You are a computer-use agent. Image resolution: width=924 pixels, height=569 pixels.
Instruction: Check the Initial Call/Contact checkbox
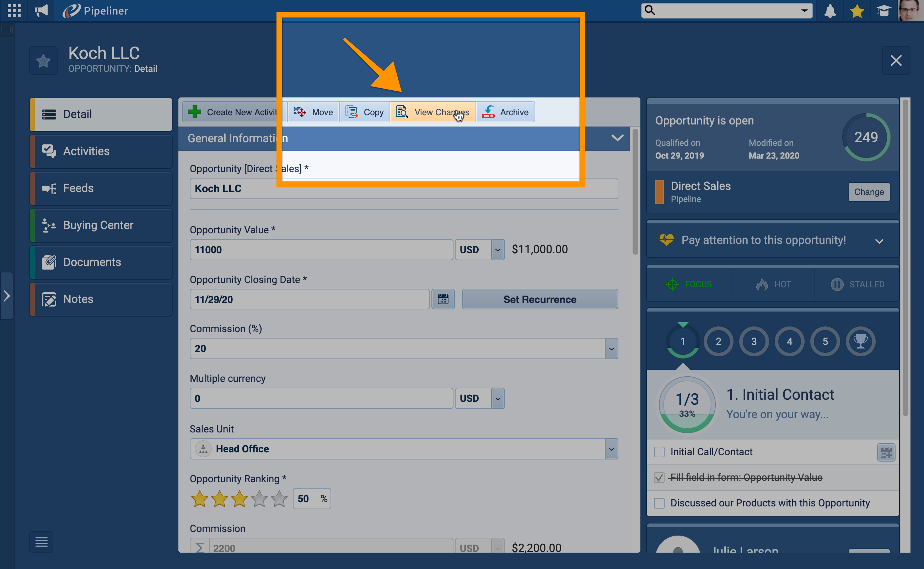(x=659, y=452)
